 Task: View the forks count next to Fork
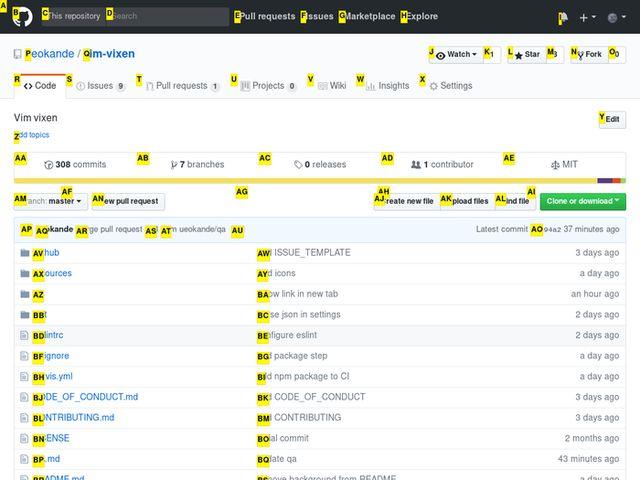pos(617,55)
